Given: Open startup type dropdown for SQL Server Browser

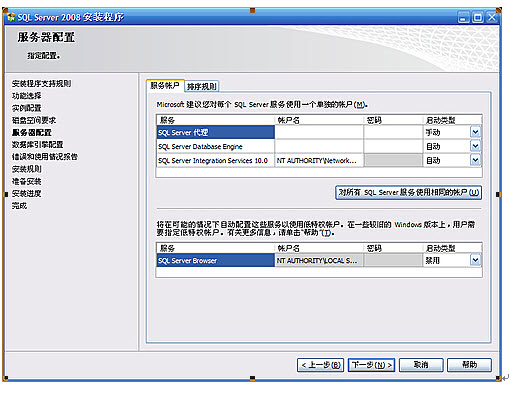Looking at the screenshot, I should [x=475, y=260].
